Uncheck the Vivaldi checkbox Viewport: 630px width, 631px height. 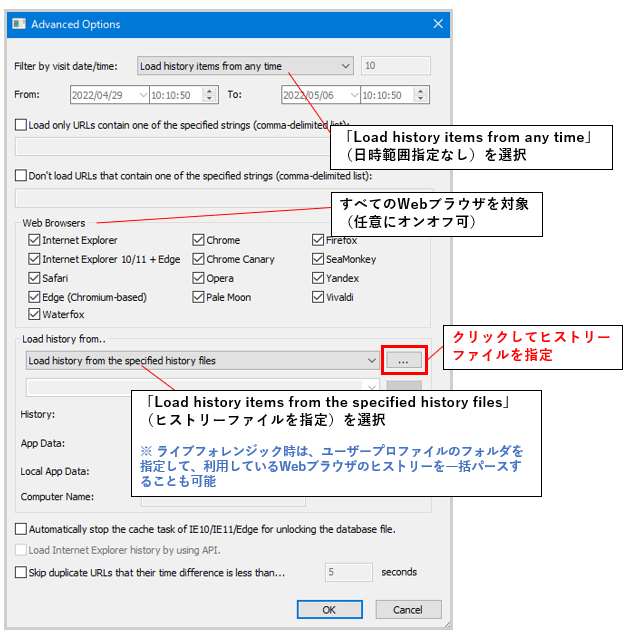318,297
